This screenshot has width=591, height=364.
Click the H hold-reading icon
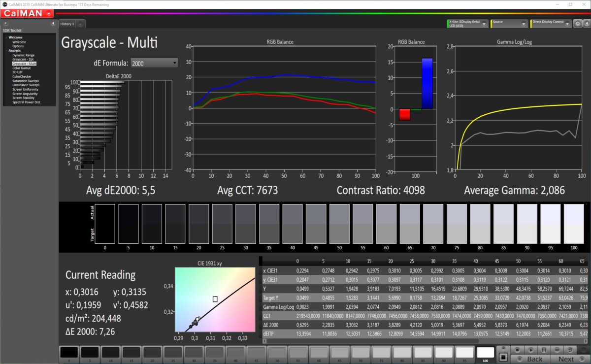(x=544, y=350)
